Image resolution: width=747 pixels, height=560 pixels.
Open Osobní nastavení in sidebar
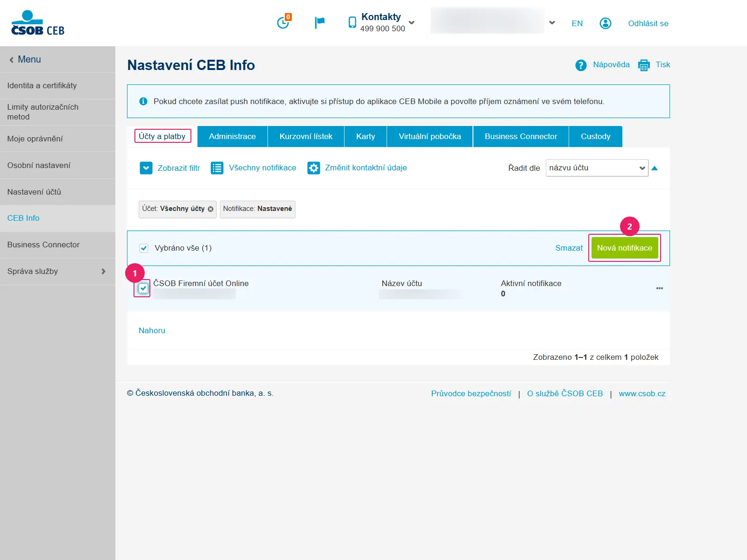click(57, 166)
